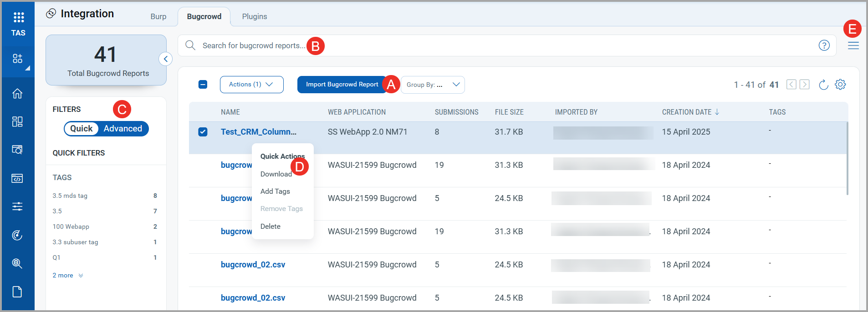Open the Group By dropdown
Screen dimensions: 868x312
[x=433, y=85]
